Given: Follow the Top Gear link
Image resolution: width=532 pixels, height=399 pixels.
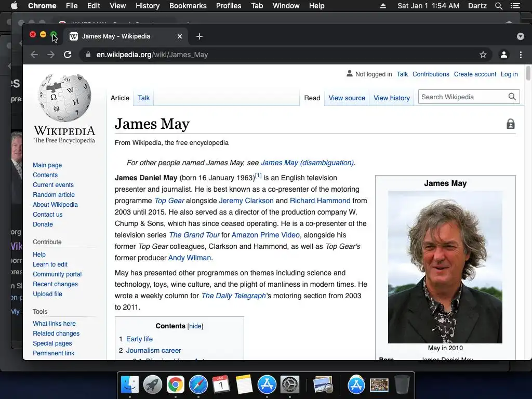Looking at the screenshot, I should click(x=169, y=201).
